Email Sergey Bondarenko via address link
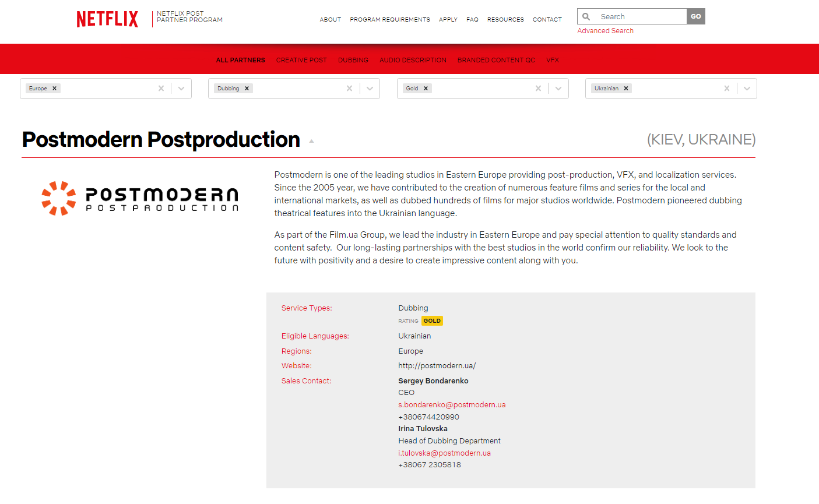The height and width of the screenshot is (504, 819). (x=452, y=404)
